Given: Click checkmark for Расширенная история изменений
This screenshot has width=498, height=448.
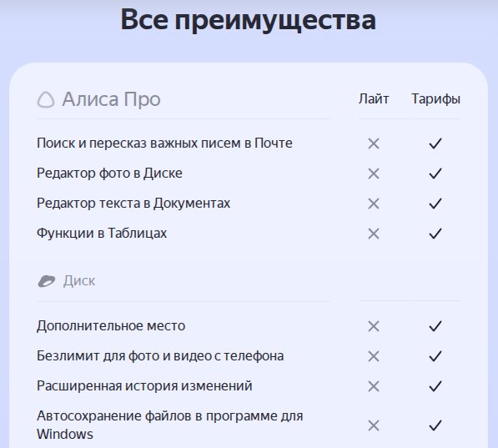Looking at the screenshot, I should click(x=435, y=386).
